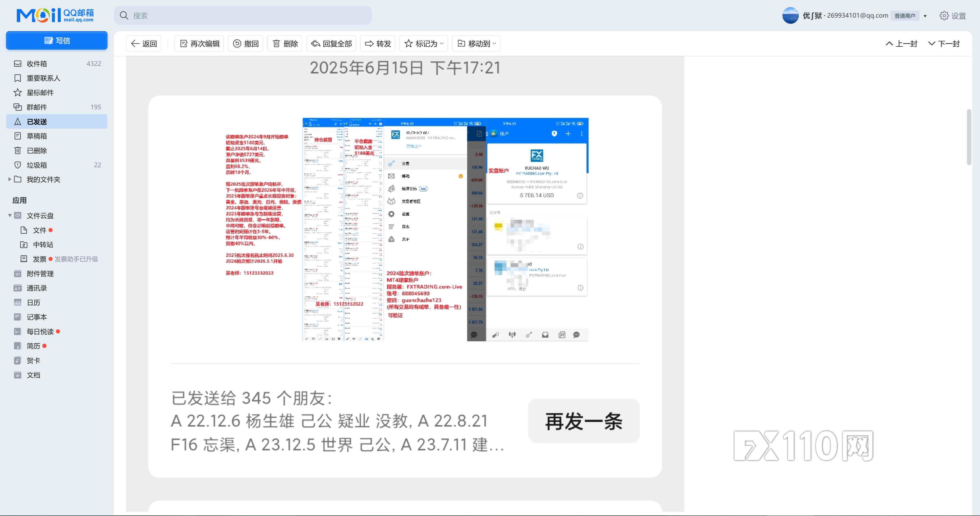Open the Inbox folder icon
Viewport: 980px width, 516px height.
(18, 64)
